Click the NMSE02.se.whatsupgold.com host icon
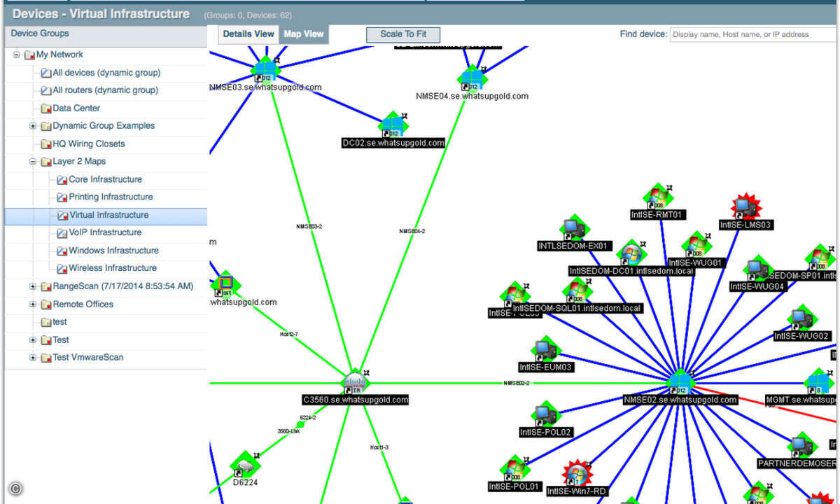This screenshot has height=504, width=840. click(680, 382)
